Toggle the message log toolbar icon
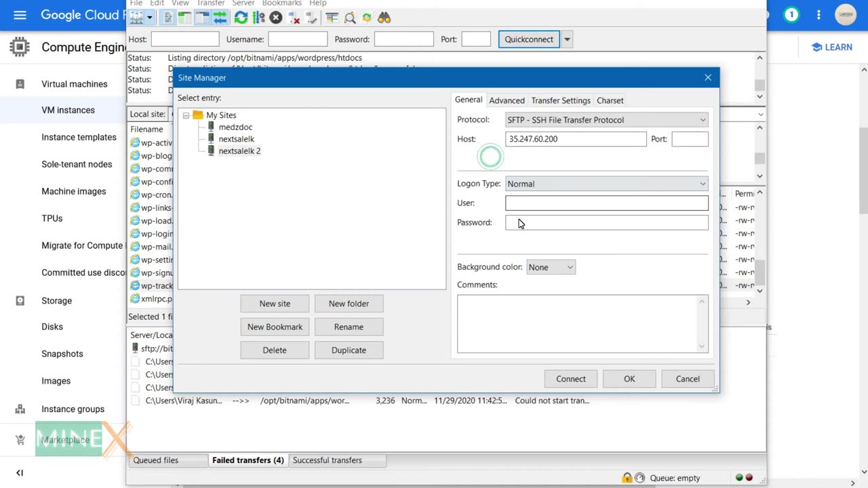The image size is (868, 488). [168, 18]
